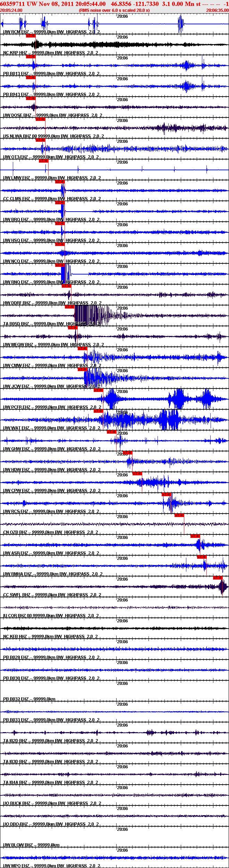The height and width of the screenshot is (868, 229).
Task: Click the 'IU COR BHZ 00' station label
Action: click(17, 616)
